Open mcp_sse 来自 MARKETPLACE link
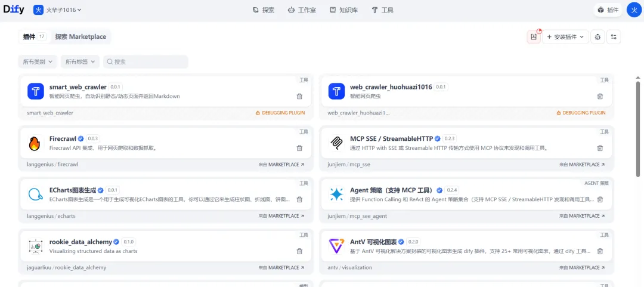Screen dimensions: 644x287 [582, 164]
